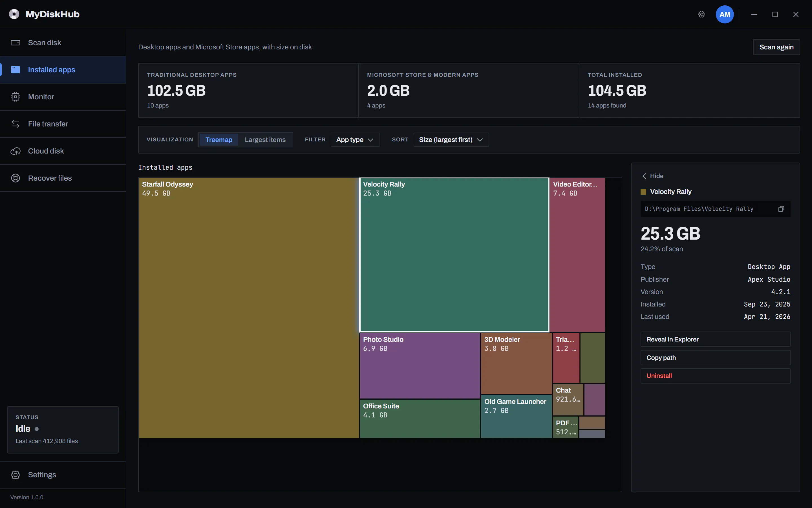Viewport: 812px width, 508px height.
Task: Click the Velocity Rally color swatch
Action: pos(643,192)
